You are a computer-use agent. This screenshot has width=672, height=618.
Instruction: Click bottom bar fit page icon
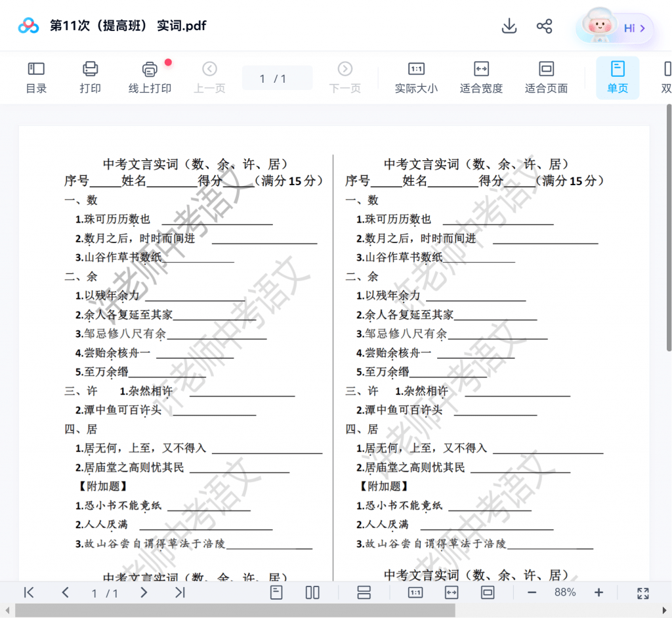[488, 592]
